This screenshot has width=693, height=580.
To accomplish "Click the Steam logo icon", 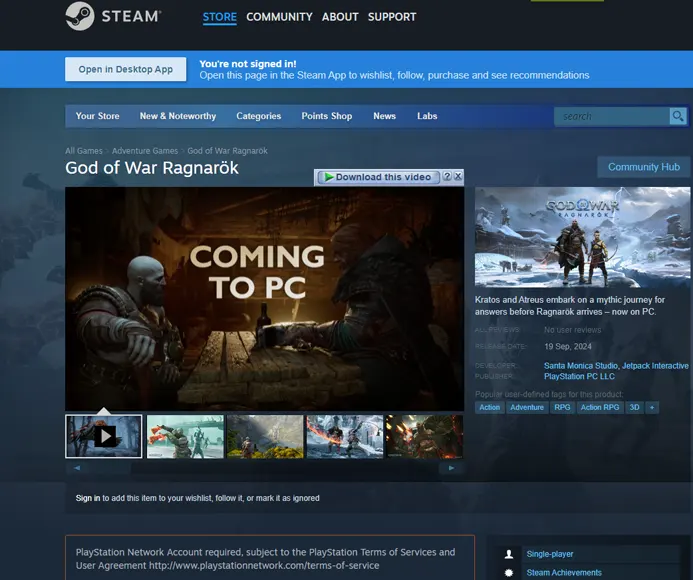I will (80, 16).
